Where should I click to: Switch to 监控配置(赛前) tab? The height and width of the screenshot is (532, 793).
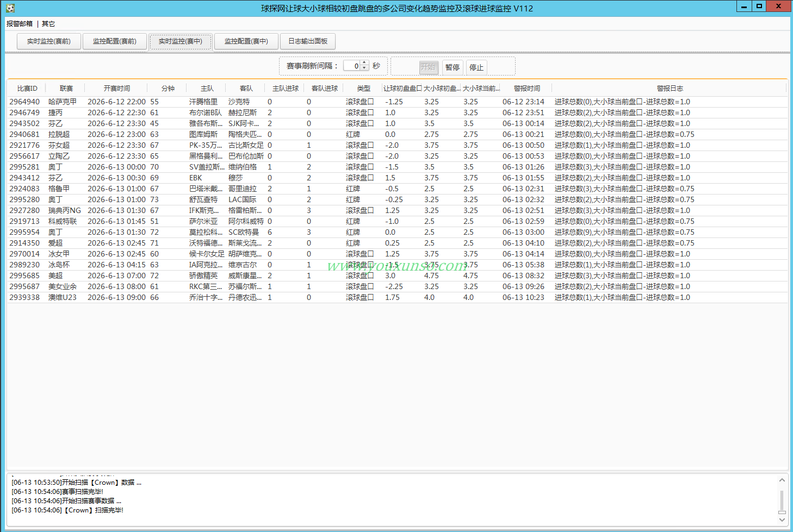click(115, 41)
